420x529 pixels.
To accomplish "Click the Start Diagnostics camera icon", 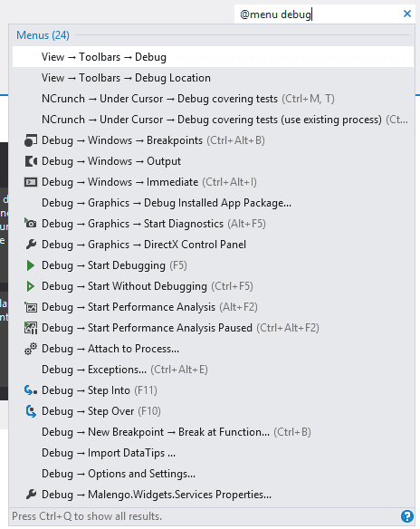I will (31, 224).
